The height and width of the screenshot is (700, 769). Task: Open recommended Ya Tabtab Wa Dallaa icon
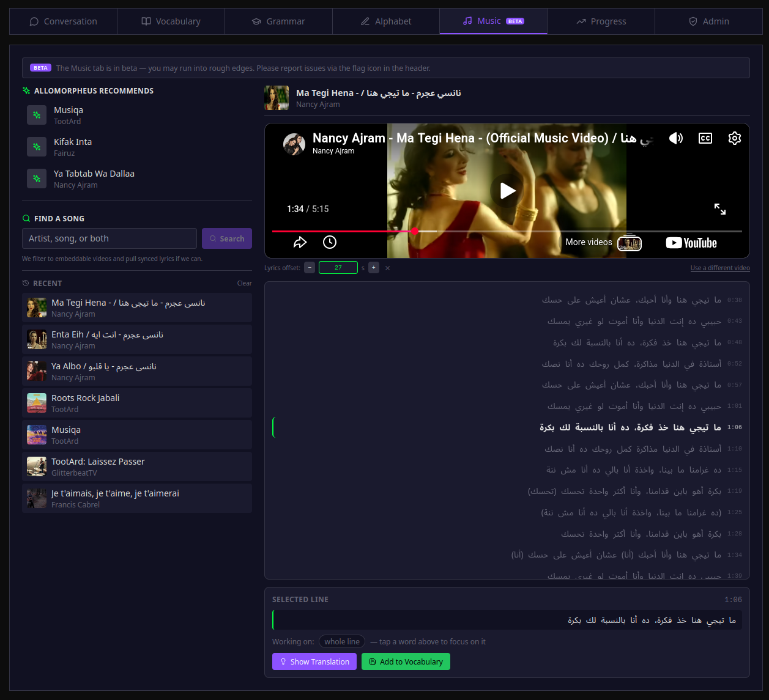click(37, 179)
